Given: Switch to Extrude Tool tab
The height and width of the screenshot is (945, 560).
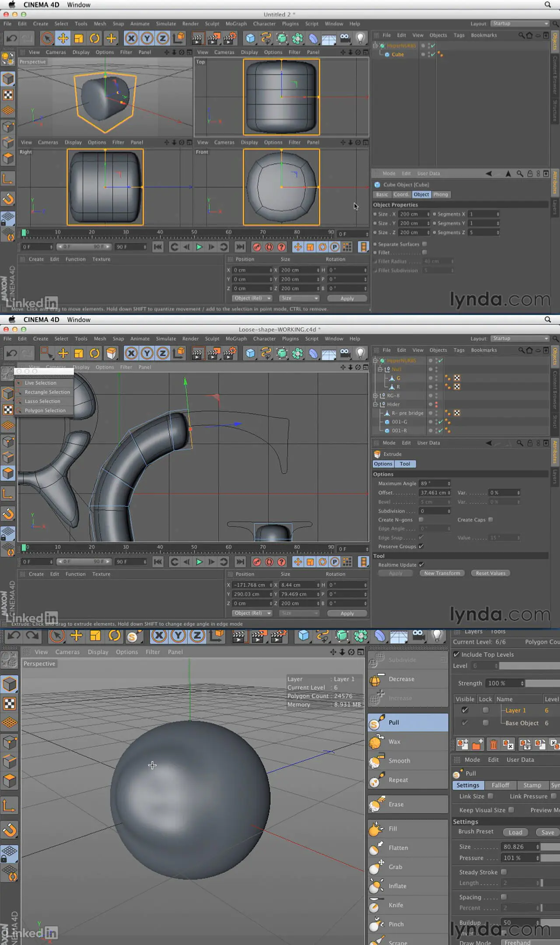Looking at the screenshot, I should pyautogui.click(x=405, y=464).
